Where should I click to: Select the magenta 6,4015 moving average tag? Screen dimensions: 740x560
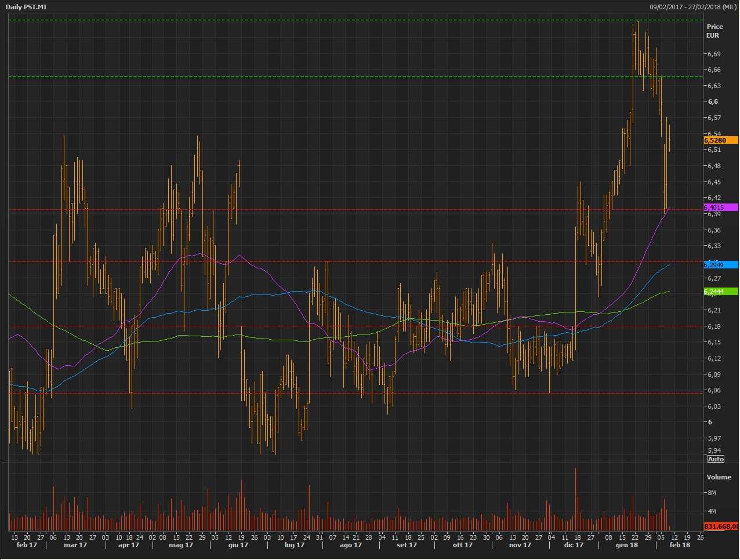point(720,208)
